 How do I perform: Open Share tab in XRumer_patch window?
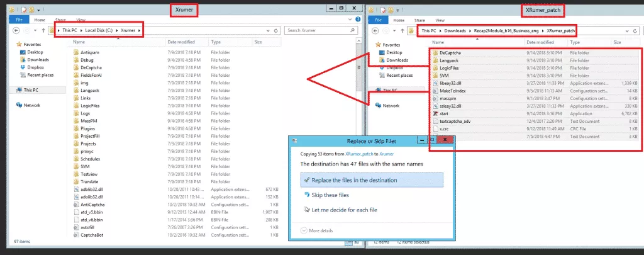pos(419,20)
